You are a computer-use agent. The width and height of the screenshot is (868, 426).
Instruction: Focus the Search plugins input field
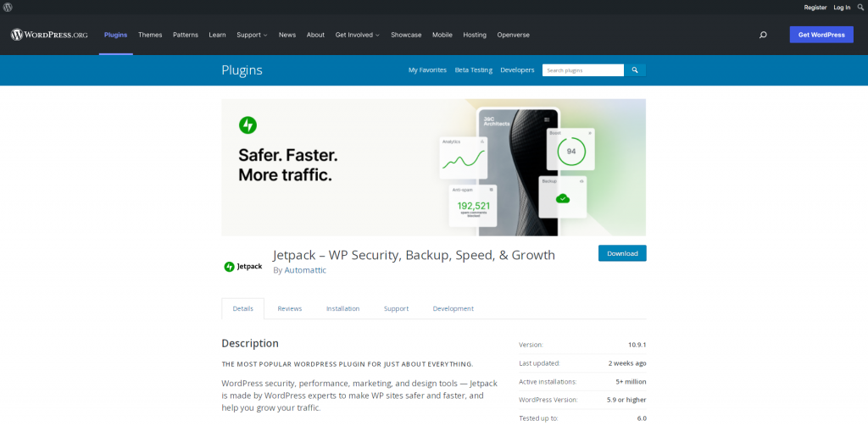(x=582, y=70)
